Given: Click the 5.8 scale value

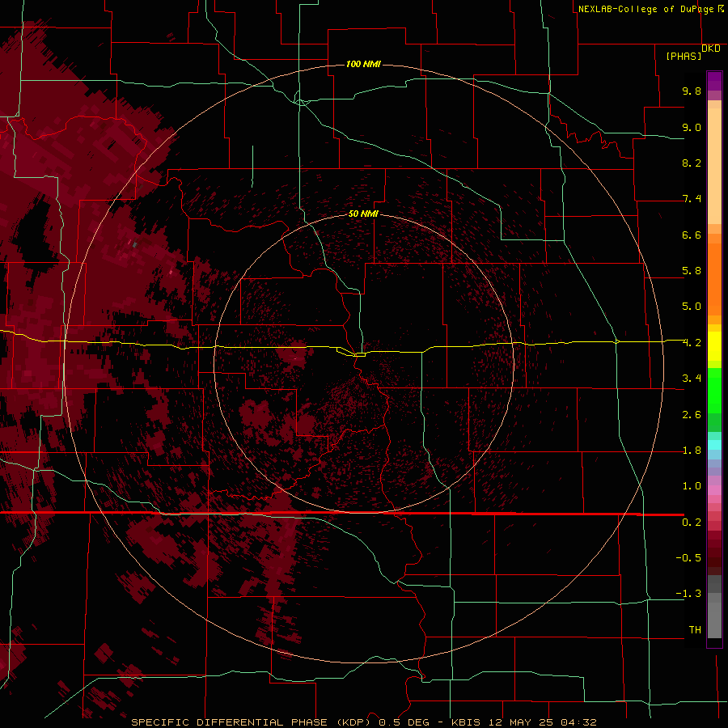Looking at the screenshot, I should (692, 271).
